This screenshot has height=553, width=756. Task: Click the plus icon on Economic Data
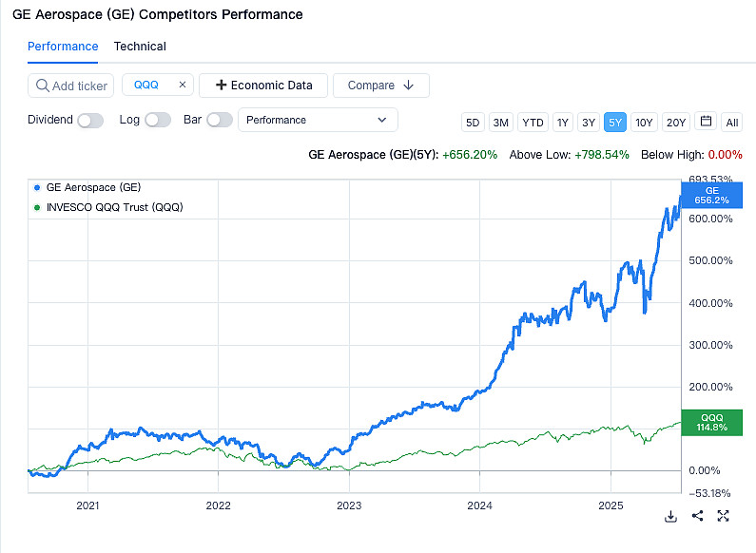tap(222, 85)
